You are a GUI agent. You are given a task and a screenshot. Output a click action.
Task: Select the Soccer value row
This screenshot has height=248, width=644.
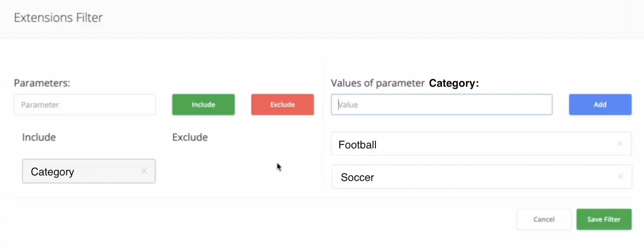pos(463,177)
